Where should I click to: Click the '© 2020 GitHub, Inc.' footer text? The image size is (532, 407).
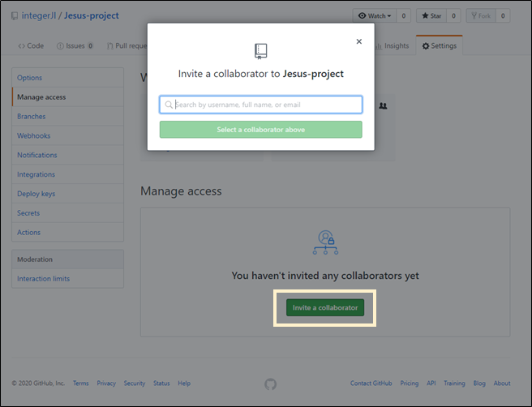click(x=38, y=383)
